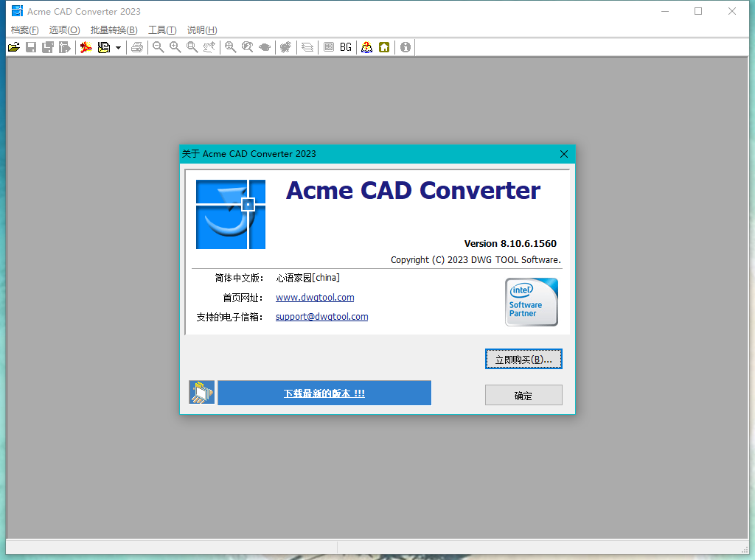Click the Zoom In magnifier icon
The width and height of the screenshot is (755, 560).
175,47
